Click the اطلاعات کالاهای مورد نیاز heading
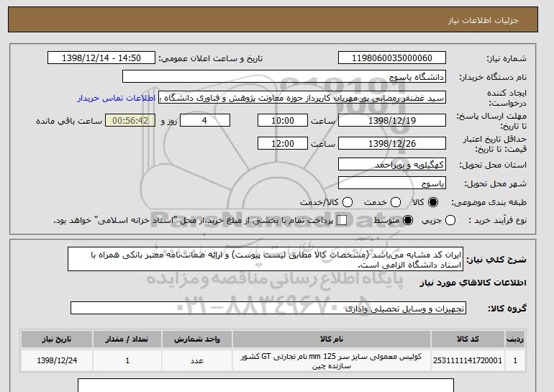Image resolution: width=554 pixels, height=392 pixels. tap(473, 283)
